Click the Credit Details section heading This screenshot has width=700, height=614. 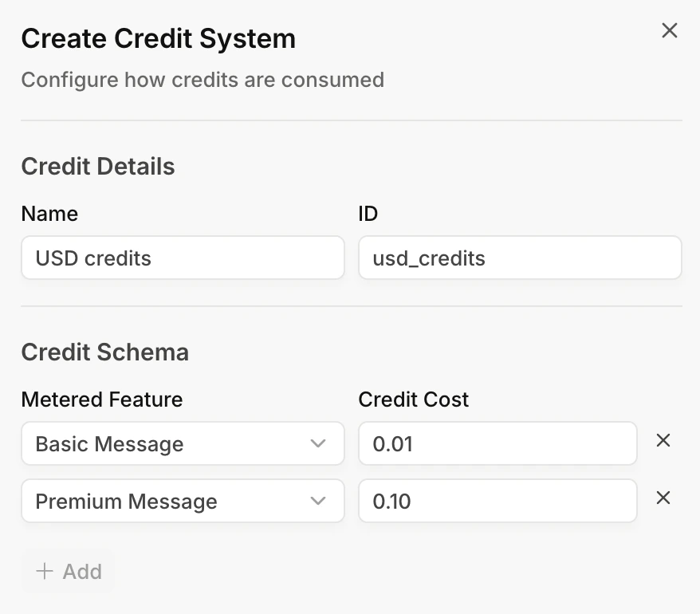pos(98,167)
